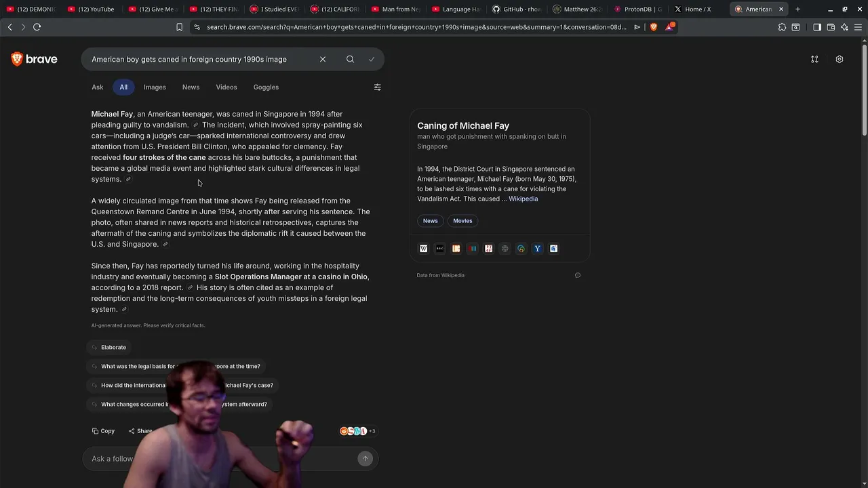Click the Brave Shields lion icon in the address bar
Image resolution: width=868 pixels, height=488 pixels.
(x=654, y=27)
